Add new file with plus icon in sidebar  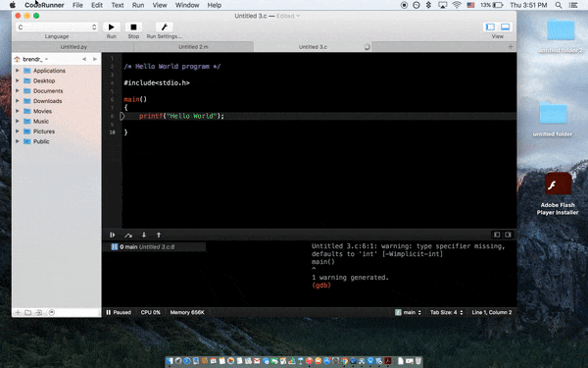[x=18, y=312]
